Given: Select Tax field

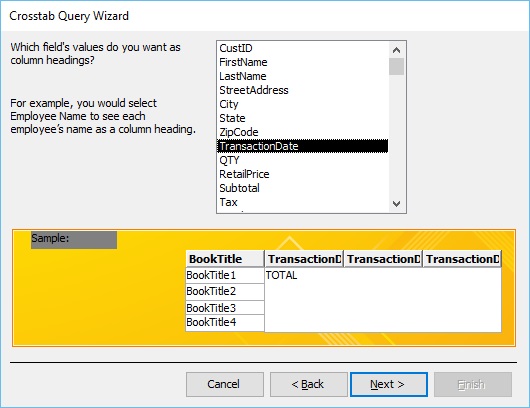Looking at the screenshot, I should click(303, 202).
